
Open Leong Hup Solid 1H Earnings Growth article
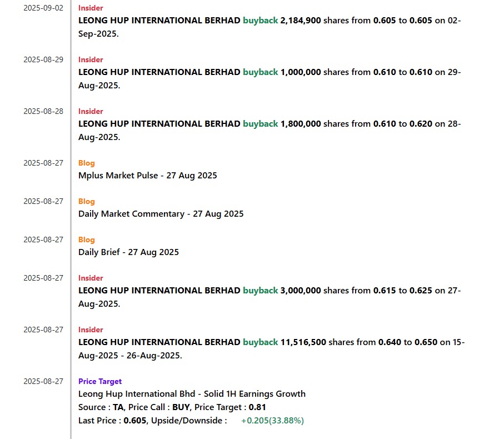192,393
